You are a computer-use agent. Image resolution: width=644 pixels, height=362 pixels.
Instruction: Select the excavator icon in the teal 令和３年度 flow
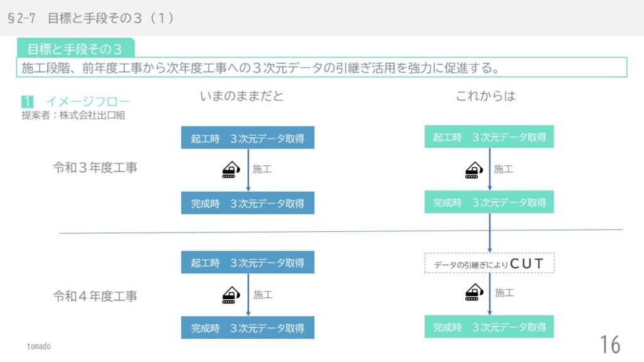click(x=474, y=170)
